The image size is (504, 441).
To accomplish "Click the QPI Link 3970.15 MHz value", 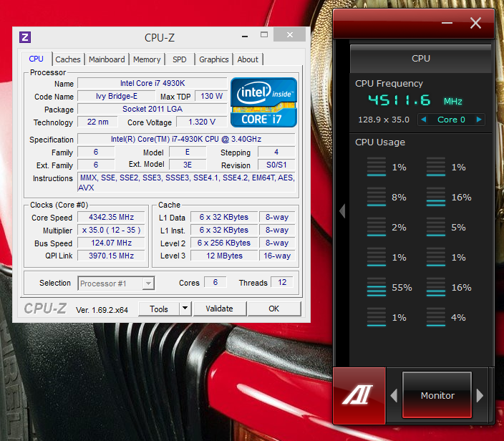I will (111, 256).
